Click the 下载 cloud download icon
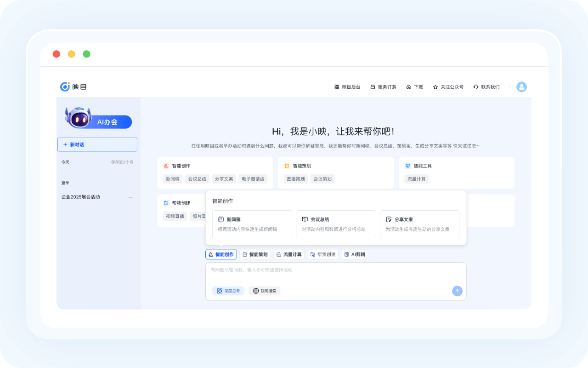 pyautogui.click(x=409, y=87)
